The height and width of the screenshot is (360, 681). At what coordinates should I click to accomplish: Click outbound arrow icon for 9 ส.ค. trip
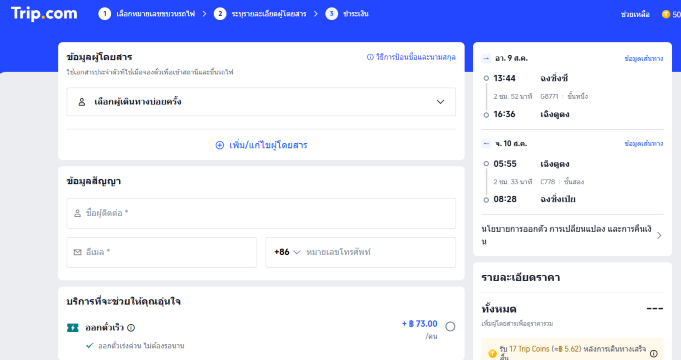click(486, 58)
